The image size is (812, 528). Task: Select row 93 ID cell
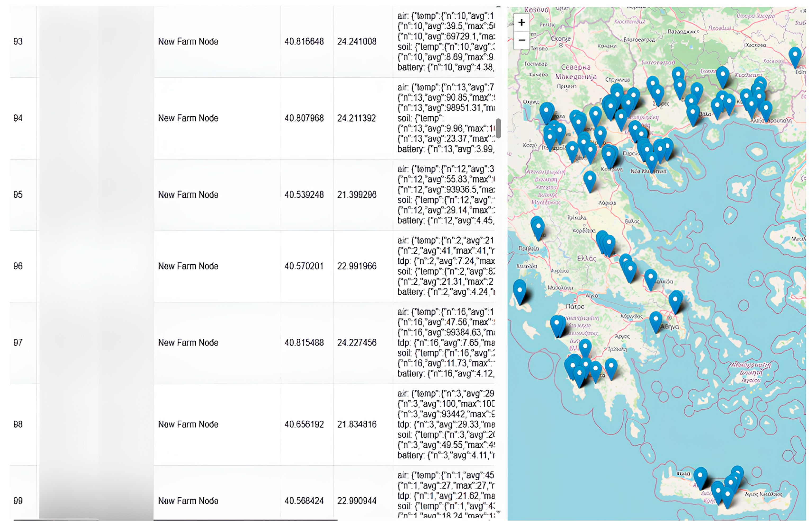[18, 42]
